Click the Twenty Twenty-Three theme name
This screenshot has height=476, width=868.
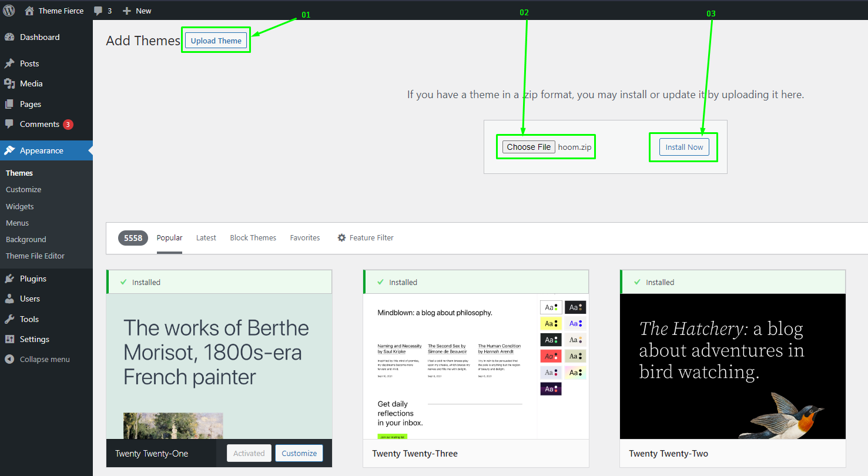[415, 454]
